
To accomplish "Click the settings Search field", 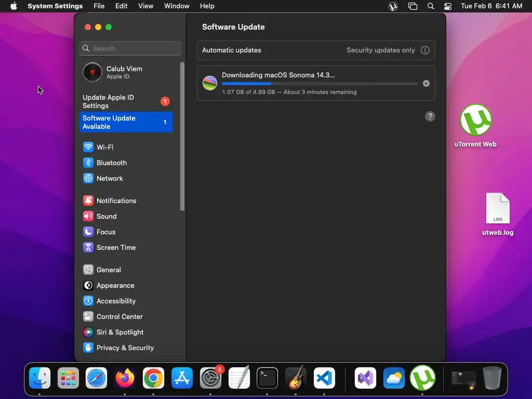I will coord(130,48).
